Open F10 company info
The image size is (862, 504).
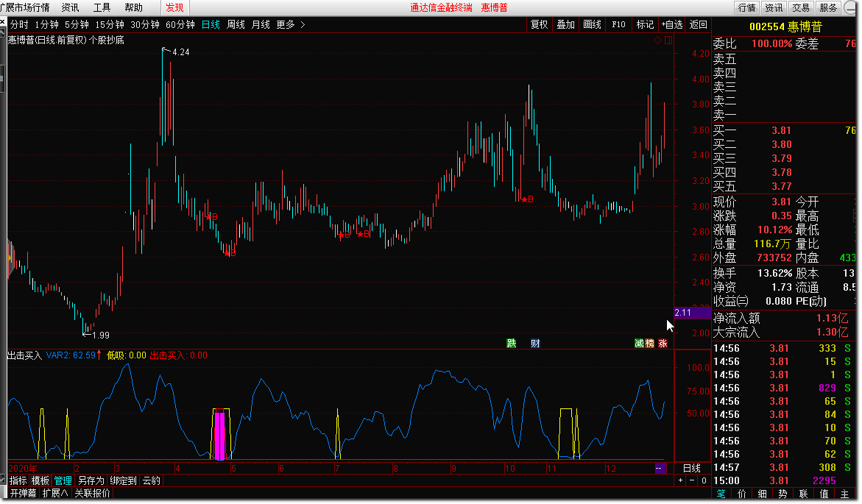tap(618, 25)
